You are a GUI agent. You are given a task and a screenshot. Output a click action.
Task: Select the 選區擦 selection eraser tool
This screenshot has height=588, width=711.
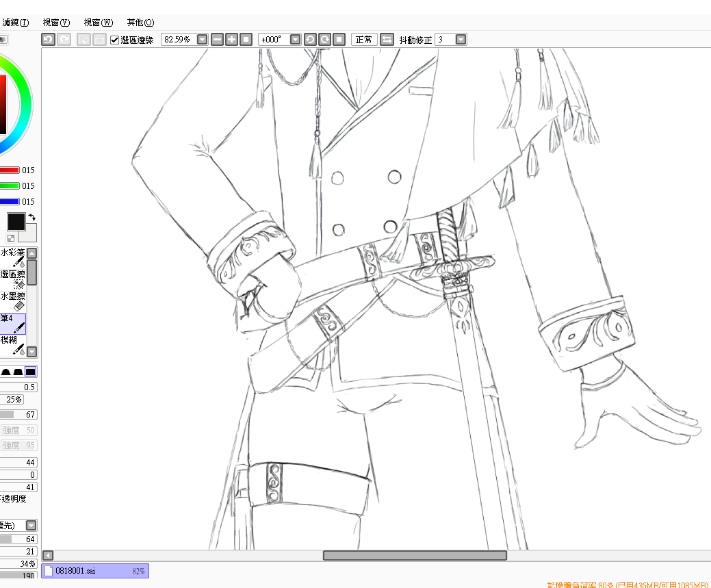[x=13, y=279]
